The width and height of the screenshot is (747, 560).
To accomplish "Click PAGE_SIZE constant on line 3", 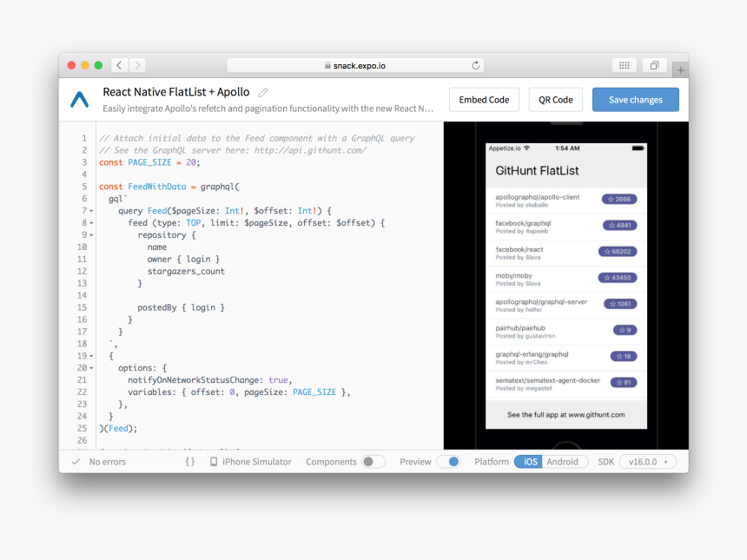I will pyautogui.click(x=149, y=162).
